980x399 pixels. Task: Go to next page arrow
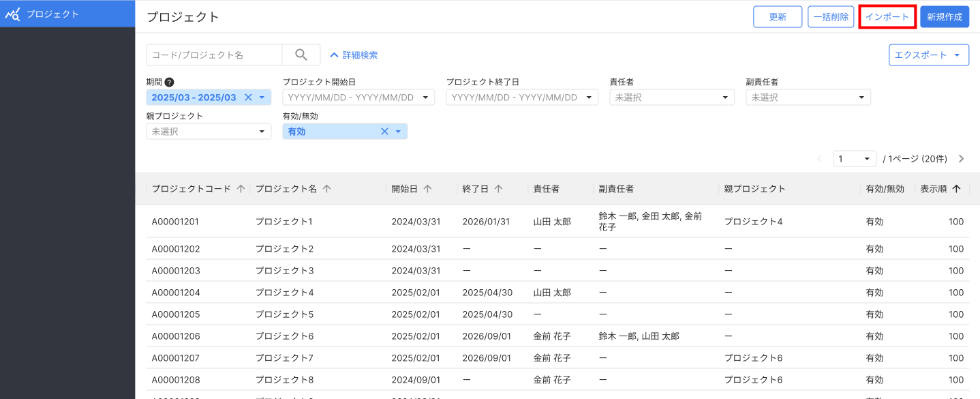(x=961, y=159)
